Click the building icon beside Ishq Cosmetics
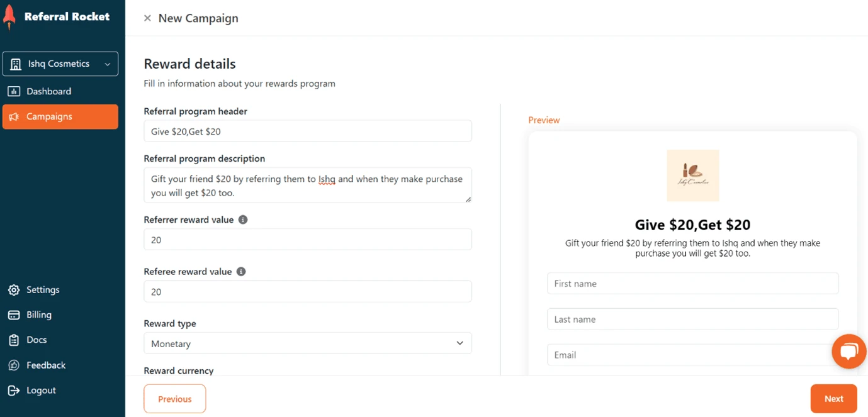Image resolution: width=868 pixels, height=417 pixels. point(15,64)
